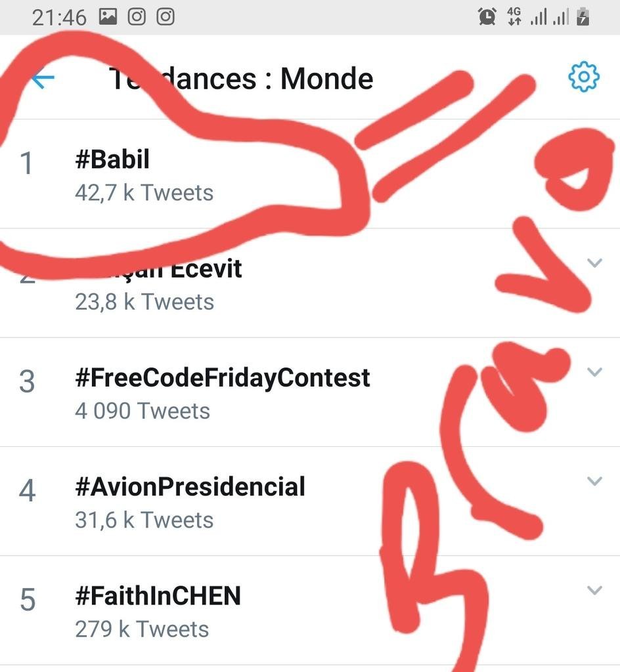Tap the picture notification icon in status bar
The width and height of the screenshot is (620, 672).
tap(108, 16)
